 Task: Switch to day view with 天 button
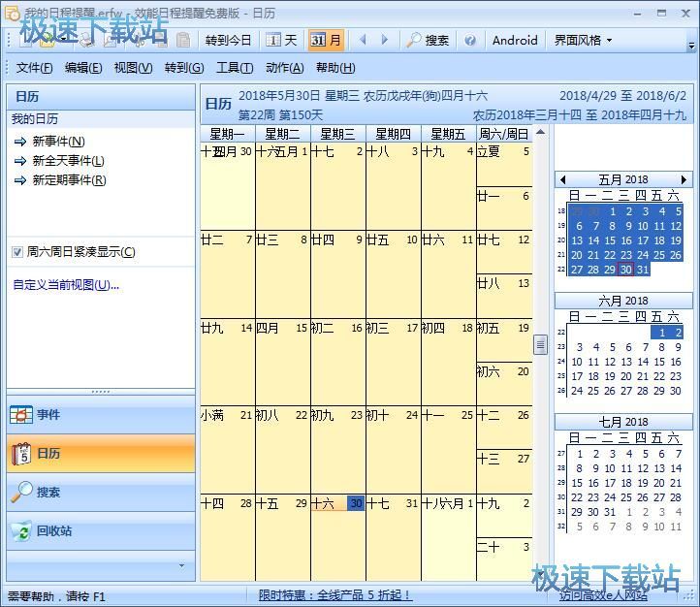[282, 40]
